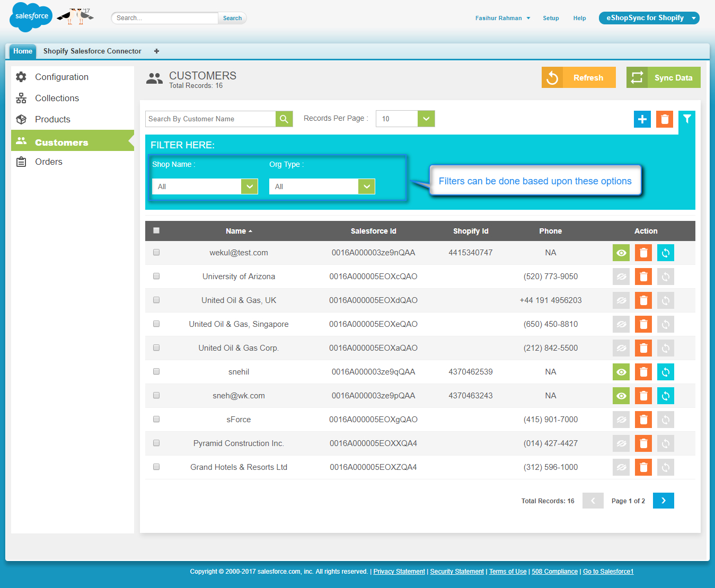Delete the snehil customer row
Viewport: 715px width, 588px height.
tap(643, 372)
